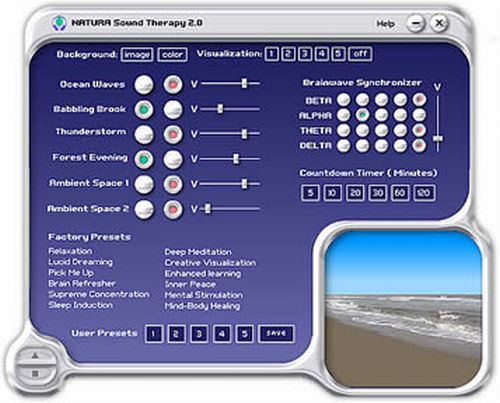This screenshot has width=500, height=403.
Task: Load the Supreme Concentration preset
Action: tap(99, 294)
